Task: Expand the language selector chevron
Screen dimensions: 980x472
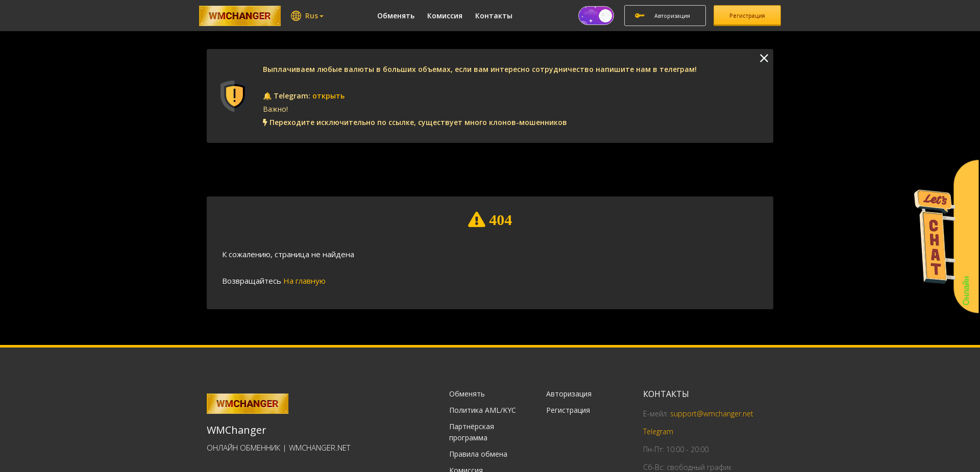Action: tap(321, 16)
